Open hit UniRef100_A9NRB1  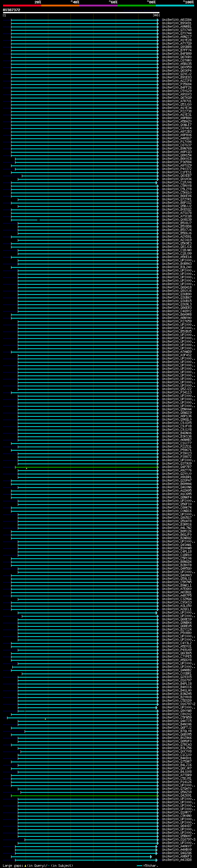[x=176, y=26]
